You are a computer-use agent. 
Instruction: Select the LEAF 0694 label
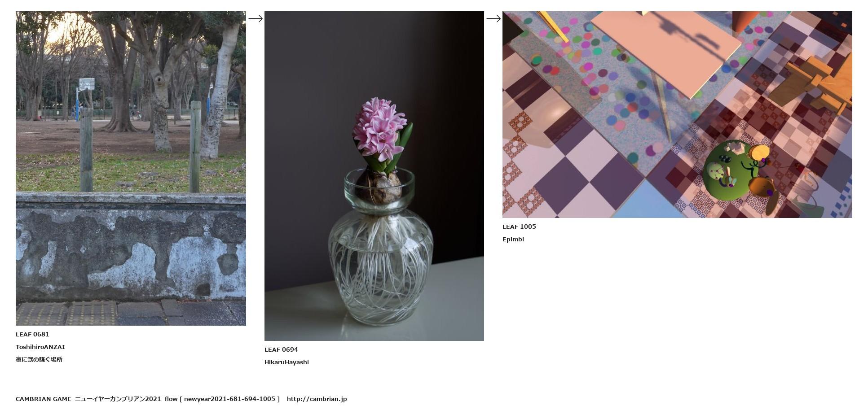click(281, 349)
